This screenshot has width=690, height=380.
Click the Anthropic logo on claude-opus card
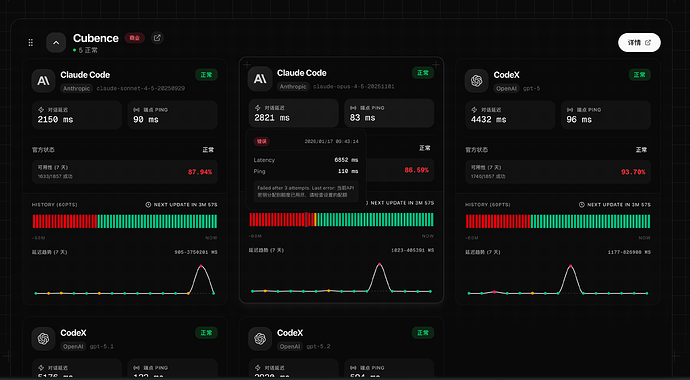tap(260, 79)
